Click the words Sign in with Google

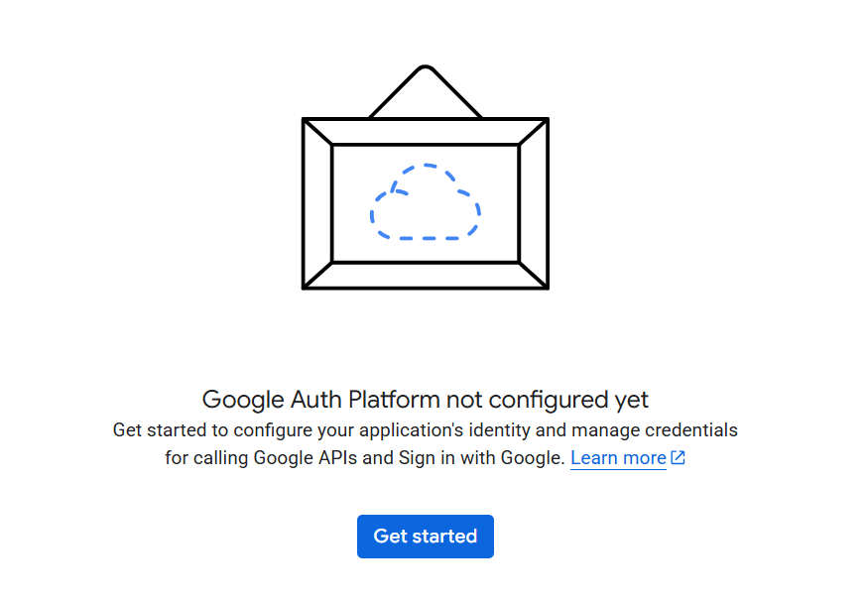(481, 458)
